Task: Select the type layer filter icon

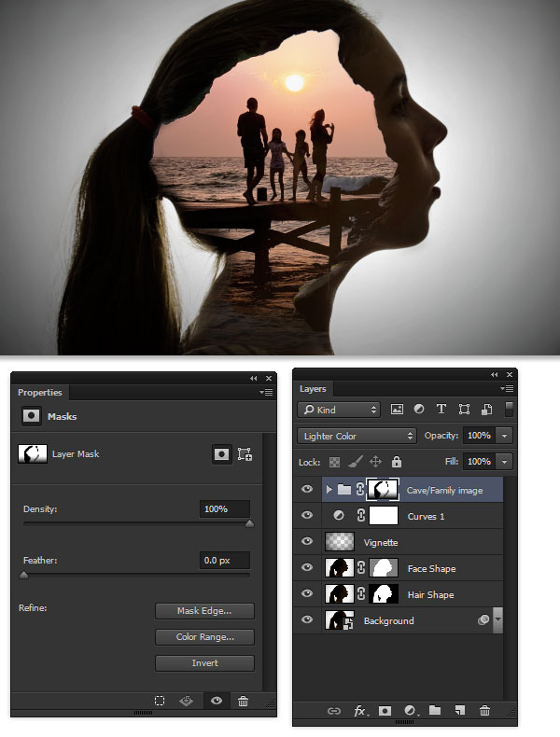Action: (x=441, y=410)
